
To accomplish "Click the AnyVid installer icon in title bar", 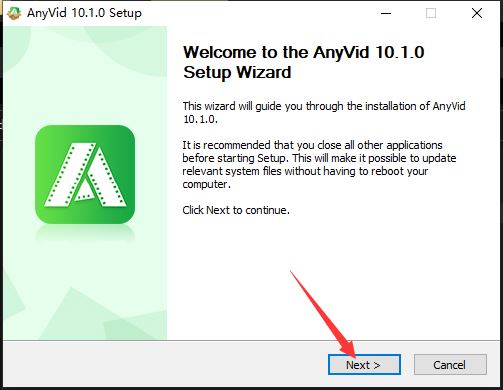I will (x=14, y=13).
